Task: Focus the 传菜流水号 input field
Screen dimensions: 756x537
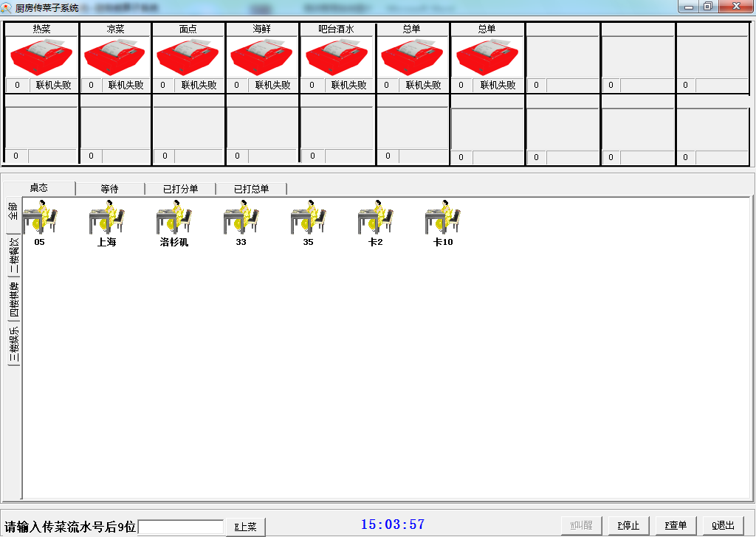Action: pos(181,527)
